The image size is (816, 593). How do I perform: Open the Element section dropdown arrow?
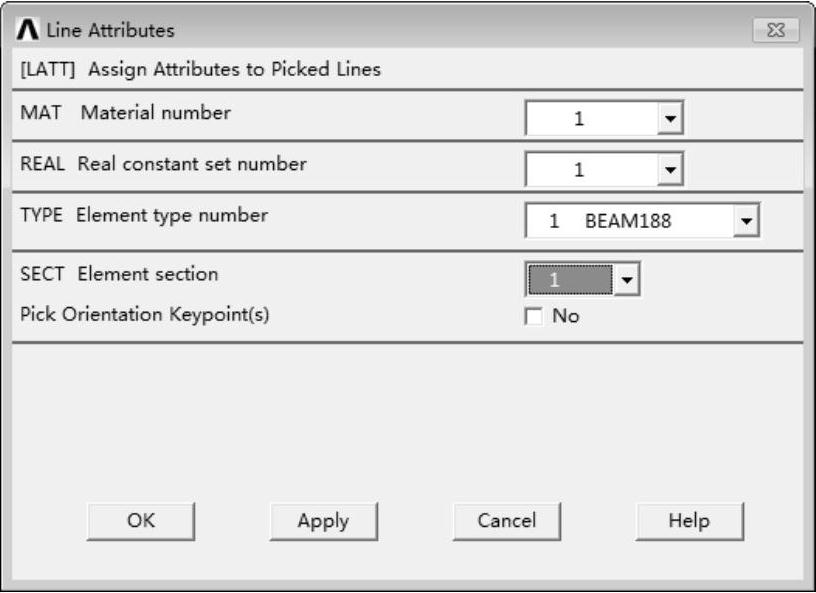click(626, 281)
